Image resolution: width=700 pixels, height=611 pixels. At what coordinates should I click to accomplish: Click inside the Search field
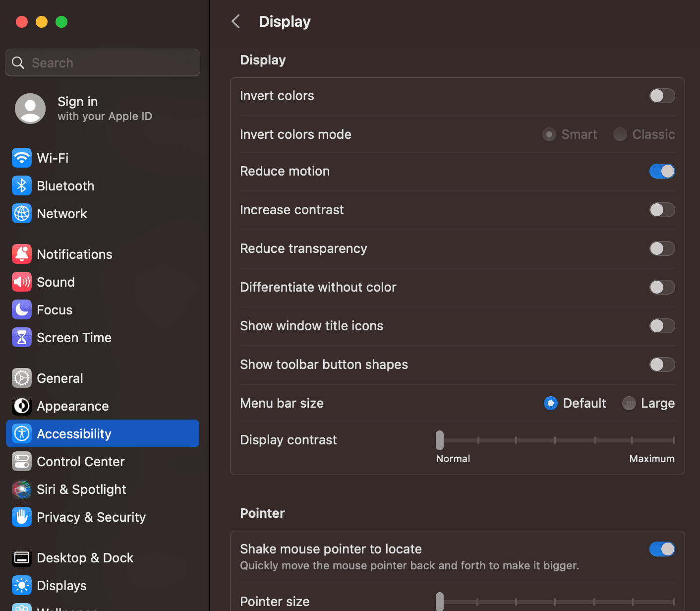pyautogui.click(x=102, y=62)
